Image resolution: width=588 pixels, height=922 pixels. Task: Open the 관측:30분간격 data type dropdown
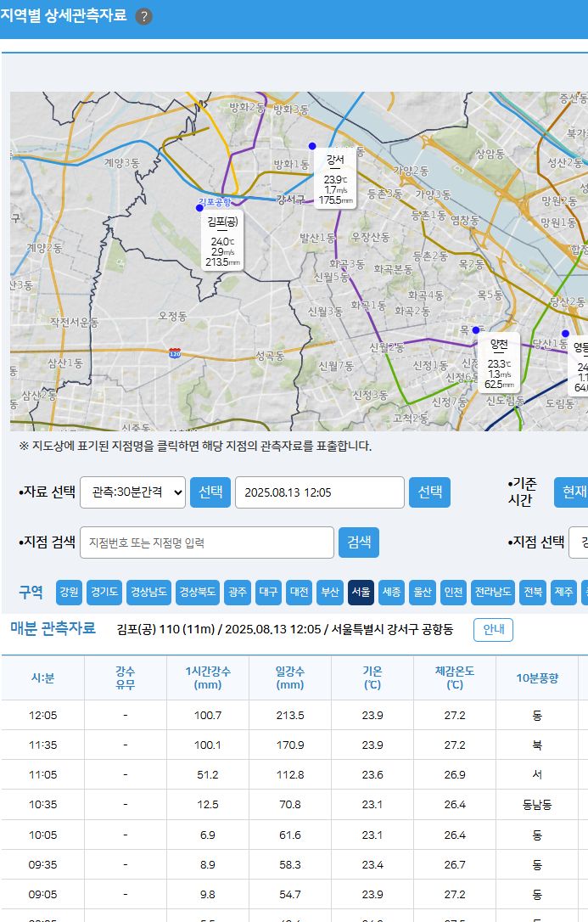pos(132,492)
